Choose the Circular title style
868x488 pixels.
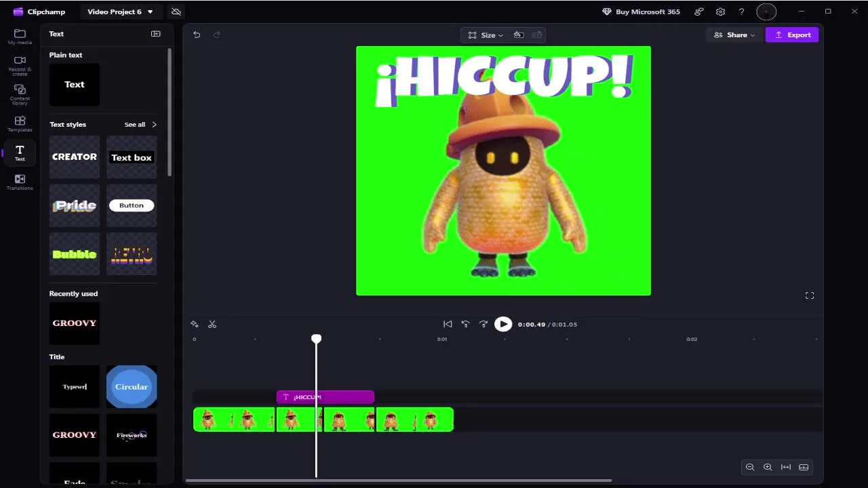tap(132, 387)
